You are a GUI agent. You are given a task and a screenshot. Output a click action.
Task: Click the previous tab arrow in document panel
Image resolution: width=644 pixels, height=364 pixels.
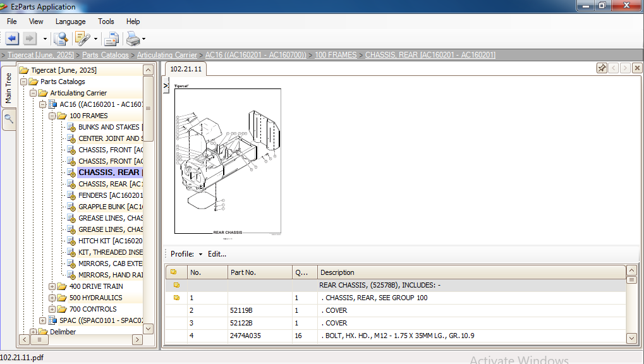(x=614, y=68)
